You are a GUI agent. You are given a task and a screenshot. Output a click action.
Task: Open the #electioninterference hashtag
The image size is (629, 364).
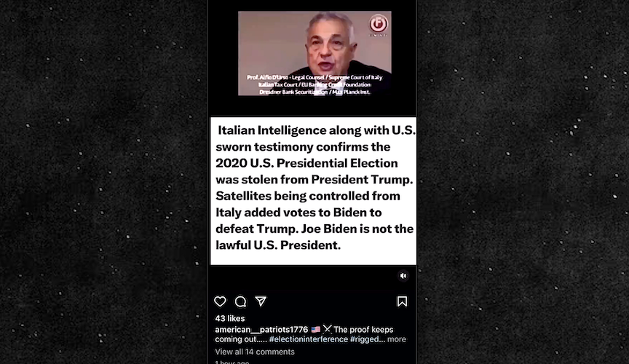(x=309, y=339)
